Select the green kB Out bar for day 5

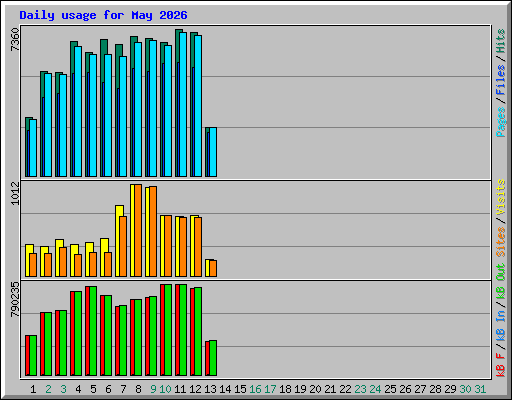(x=93, y=331)
